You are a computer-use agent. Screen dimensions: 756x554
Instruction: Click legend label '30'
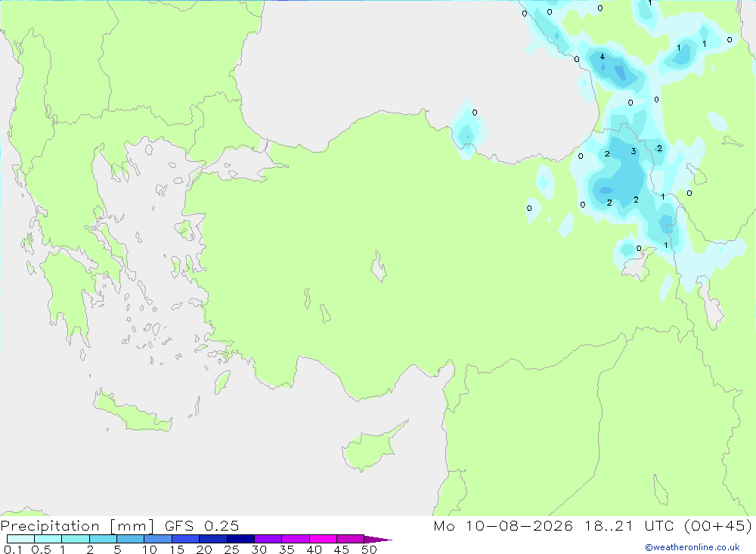259,549
